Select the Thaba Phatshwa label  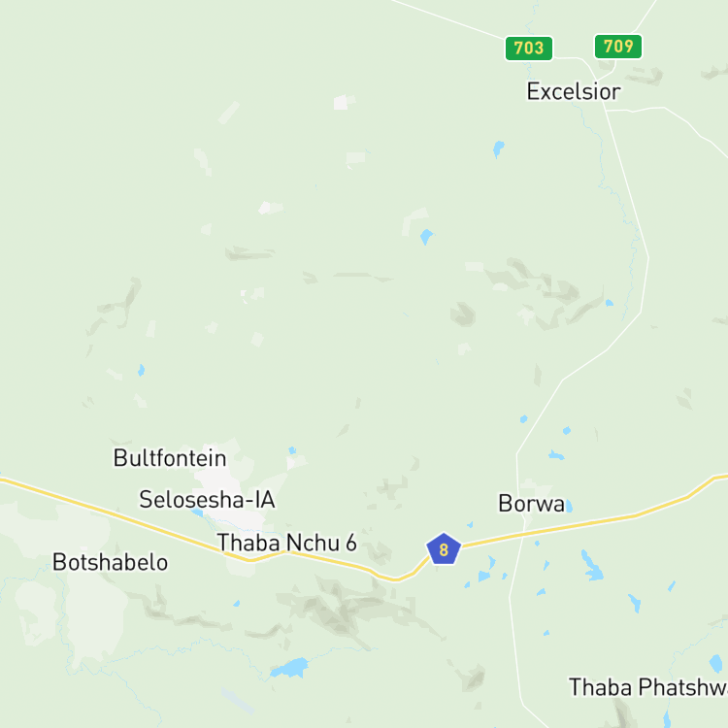[648, 687]
